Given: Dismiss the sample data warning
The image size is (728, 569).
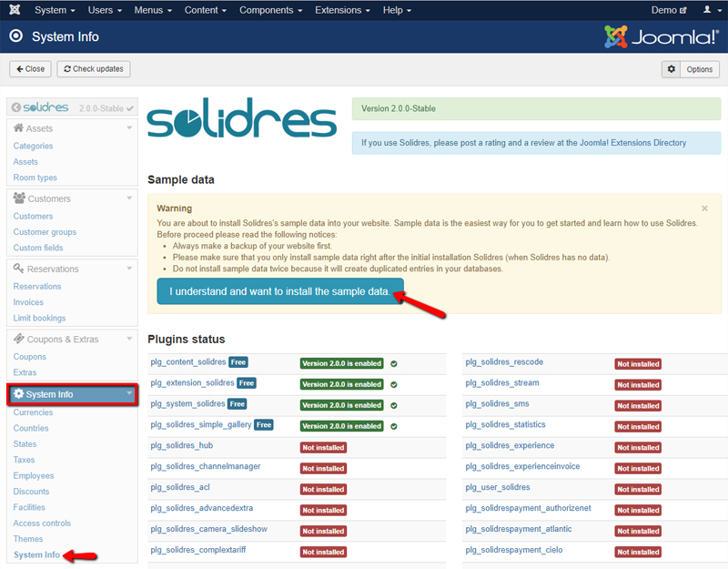Looking at the screenshot, I should coord(704,208).
